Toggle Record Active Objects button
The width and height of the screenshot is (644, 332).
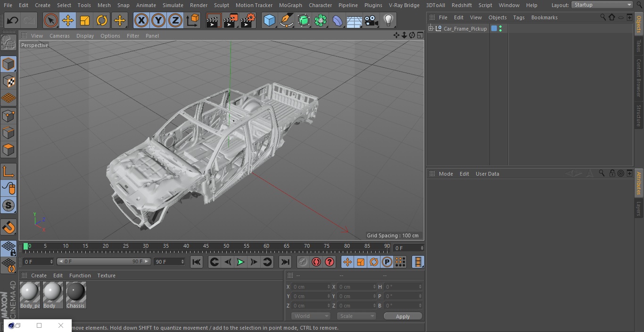coord(303,262)
